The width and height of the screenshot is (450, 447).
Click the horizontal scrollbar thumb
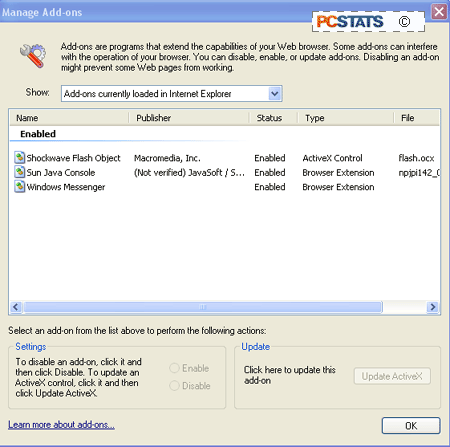(x=203, y=307)
